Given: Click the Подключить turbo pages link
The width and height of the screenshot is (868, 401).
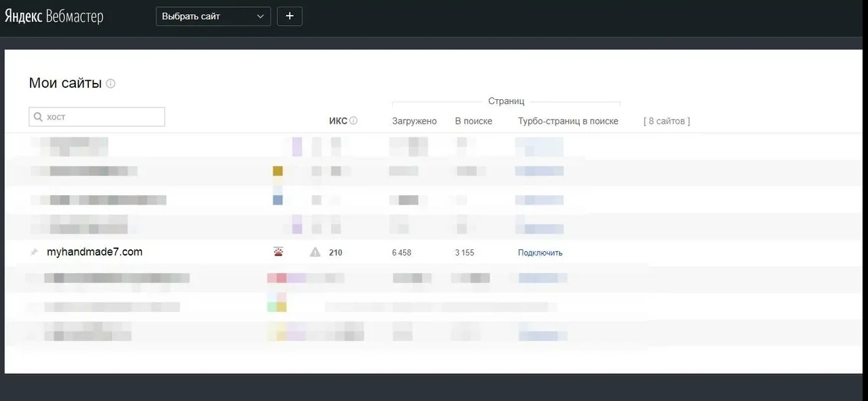Looking at the screenshot, I should pyautogui.click(x=540, y=253).
